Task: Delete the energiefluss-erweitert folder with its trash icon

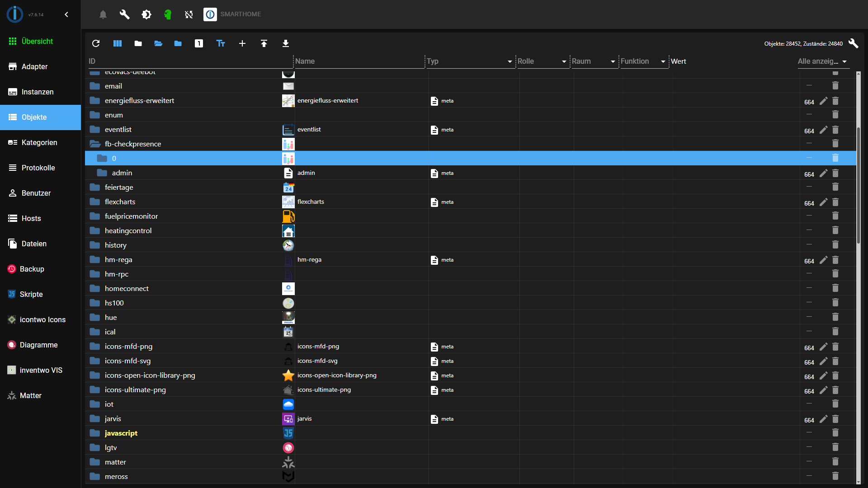Action: (x=835, y=101)
